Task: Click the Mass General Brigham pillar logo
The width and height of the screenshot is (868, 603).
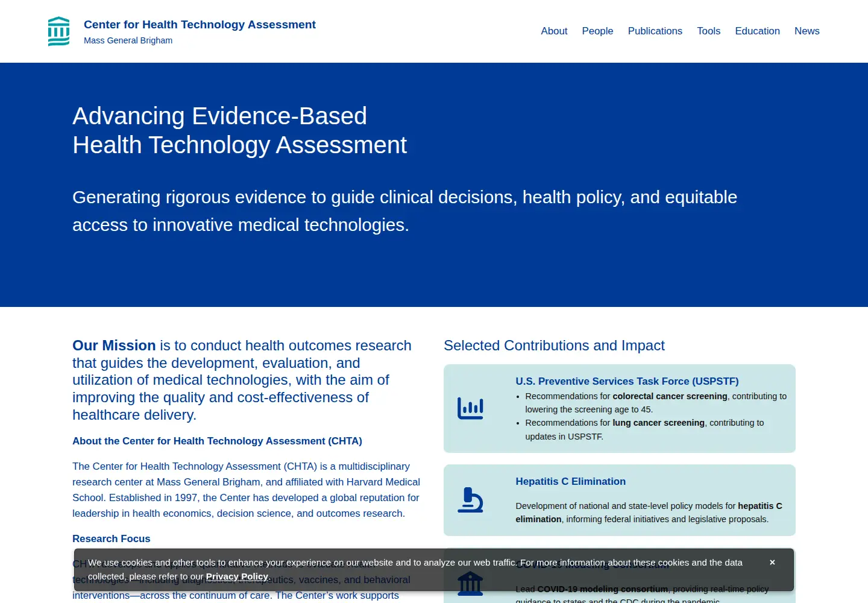Action: [x=58, y=31]
